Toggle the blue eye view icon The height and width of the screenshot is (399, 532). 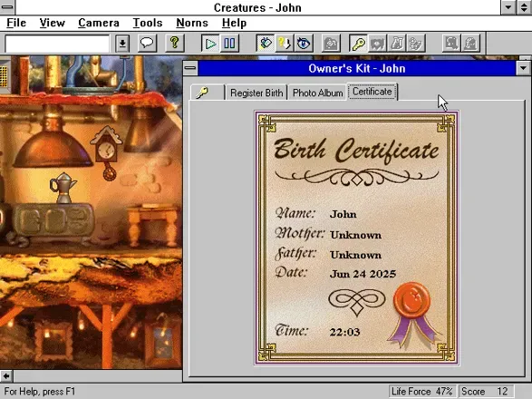[x=304, y=44]
